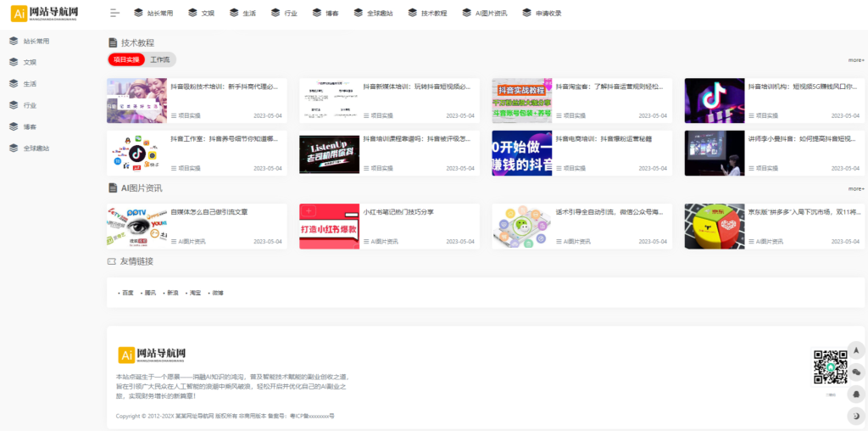Open article 京东版"拼多多"入局下沉市场

tap(805, 212)
